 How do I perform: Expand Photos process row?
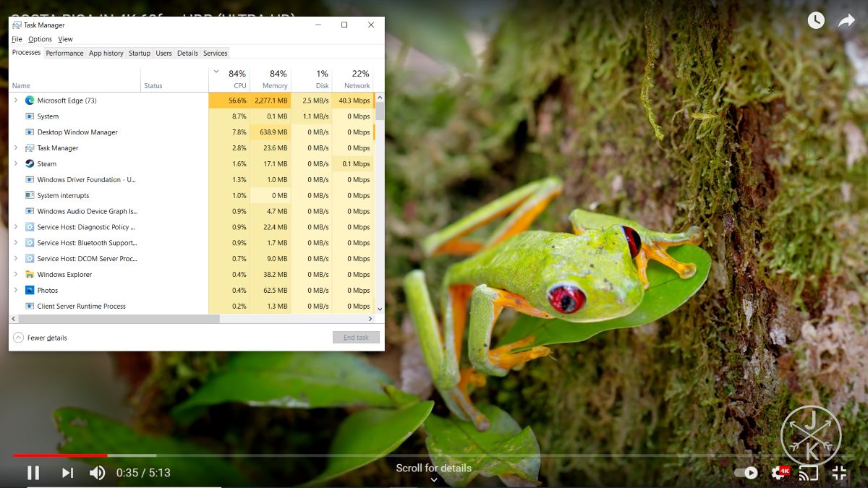pos(16,291)
